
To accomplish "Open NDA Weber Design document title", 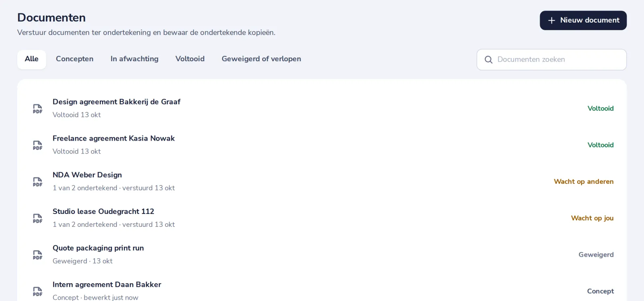I will click(x=87, y=175).
